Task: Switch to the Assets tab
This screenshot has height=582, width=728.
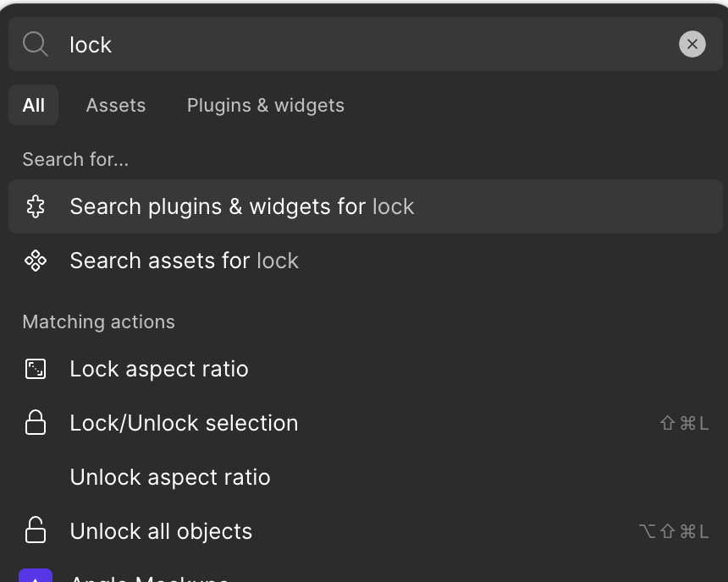Action: [x=116, y=105]
